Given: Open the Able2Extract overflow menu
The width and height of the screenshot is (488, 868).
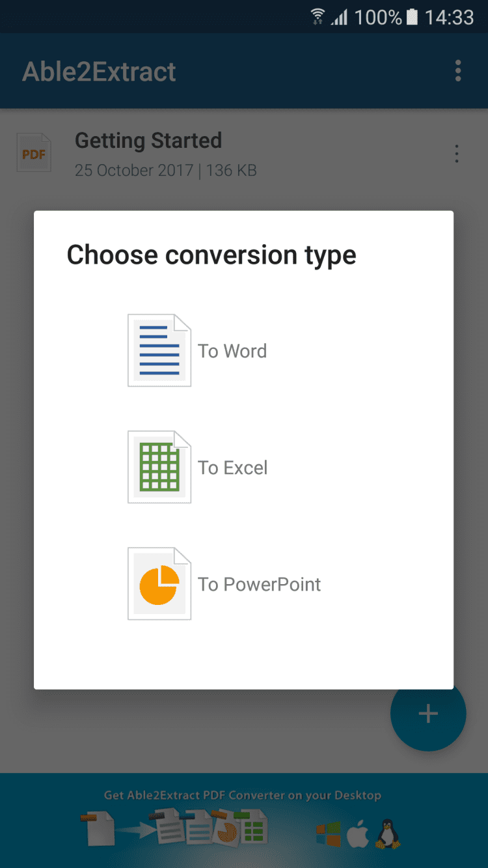Looking at the screenshot, I should [458, 71].
